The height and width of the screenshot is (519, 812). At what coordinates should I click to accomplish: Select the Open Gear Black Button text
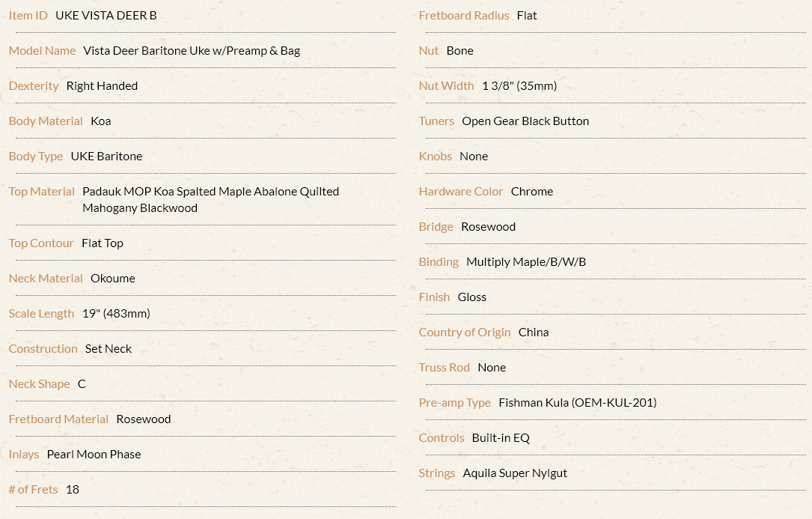525,121
